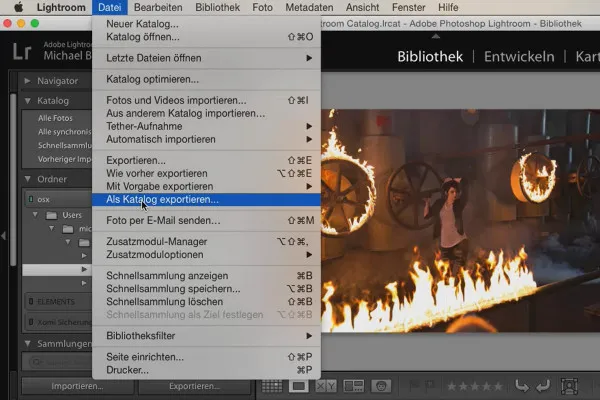Flag photo as picked in toolbar
Screen dimensions: 600x400
coord(415,385)
